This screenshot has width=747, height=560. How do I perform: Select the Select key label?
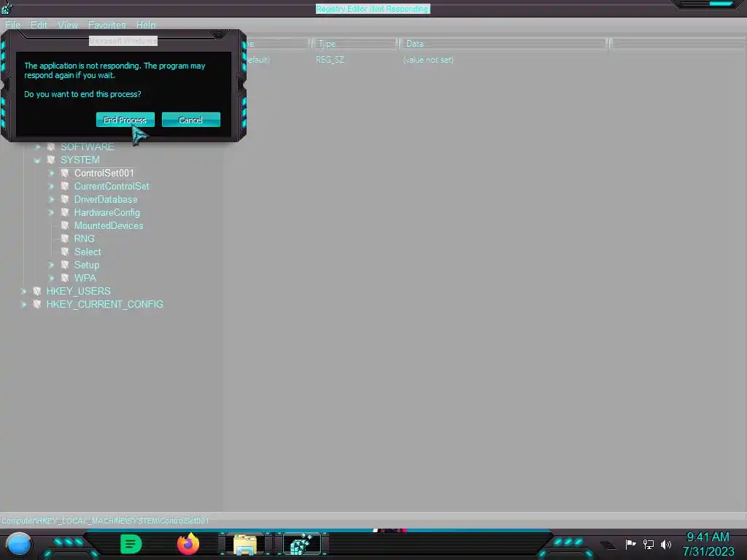88,252
